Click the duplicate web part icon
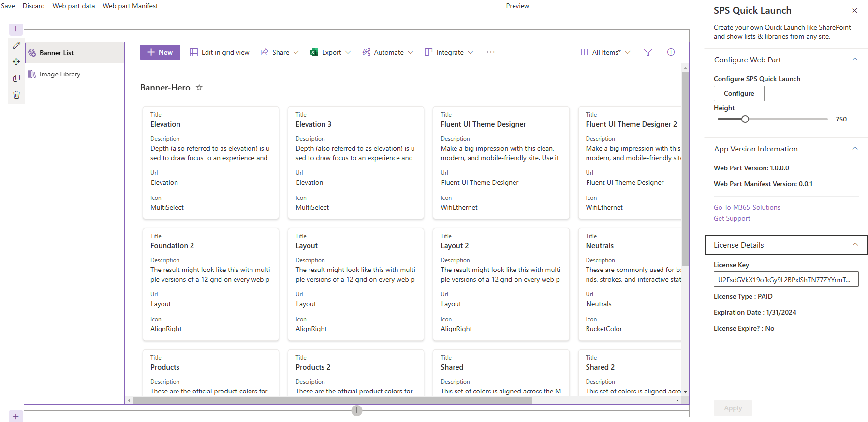 pyautogui.click(x=16, y=78)
